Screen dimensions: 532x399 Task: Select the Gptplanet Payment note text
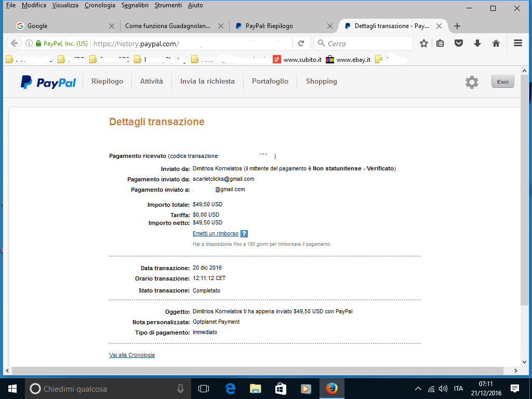pos(216,322)
